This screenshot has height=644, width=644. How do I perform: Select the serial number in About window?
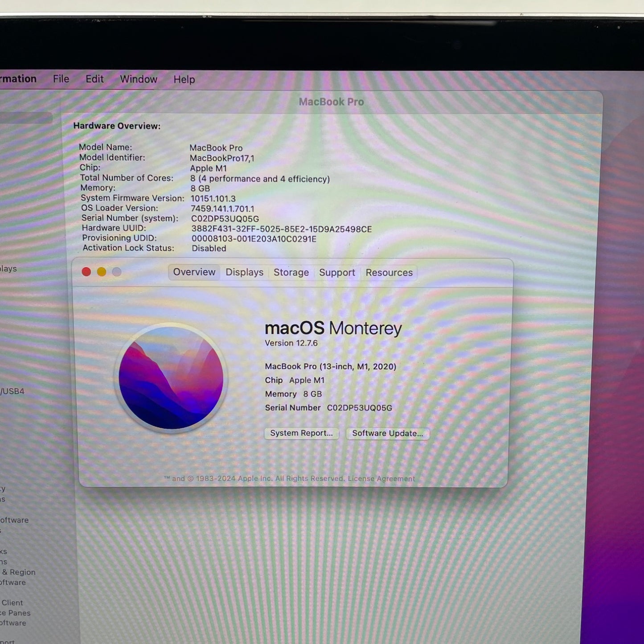coord(360,408)
